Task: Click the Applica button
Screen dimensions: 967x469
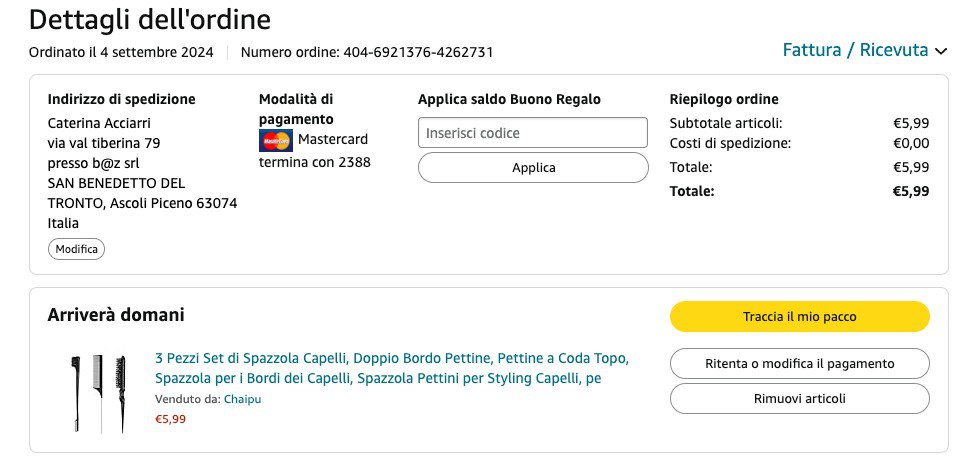Action: (533, 168)
